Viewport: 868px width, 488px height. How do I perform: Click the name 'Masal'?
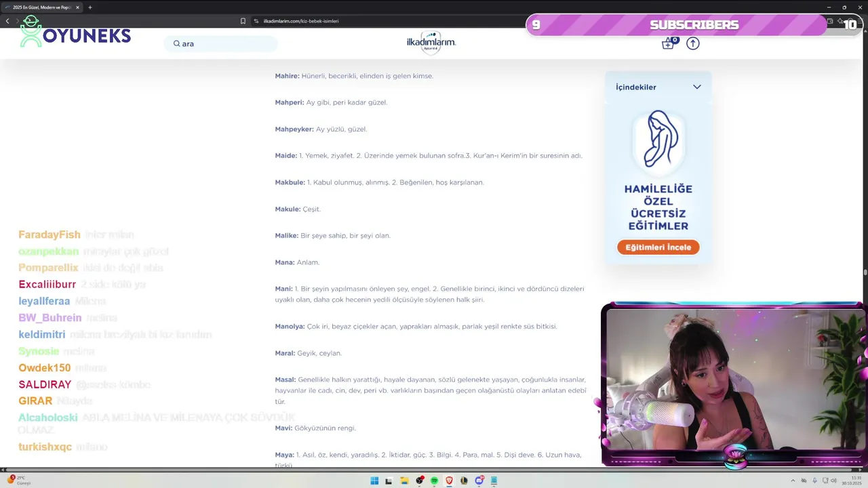(x=285, y=380)
